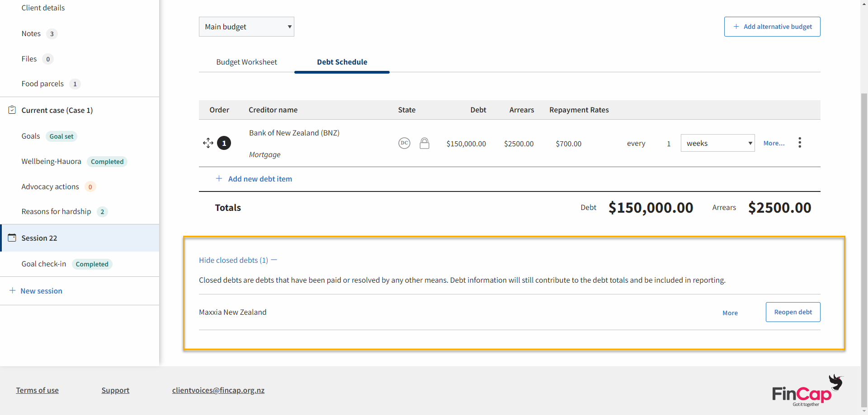Open Advocacy actions section

50,187
